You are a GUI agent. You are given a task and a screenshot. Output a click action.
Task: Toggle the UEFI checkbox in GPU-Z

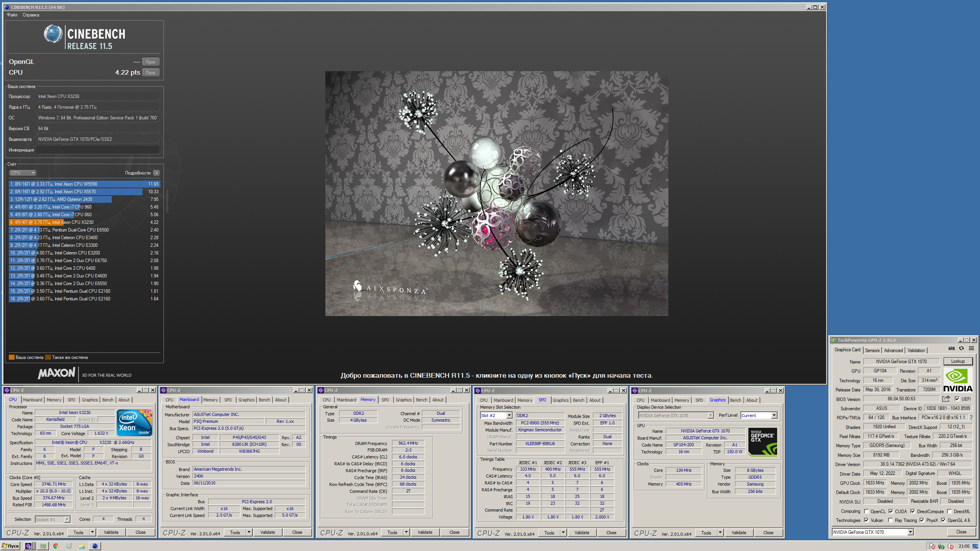pyautogui.click(x=957, y=399)
